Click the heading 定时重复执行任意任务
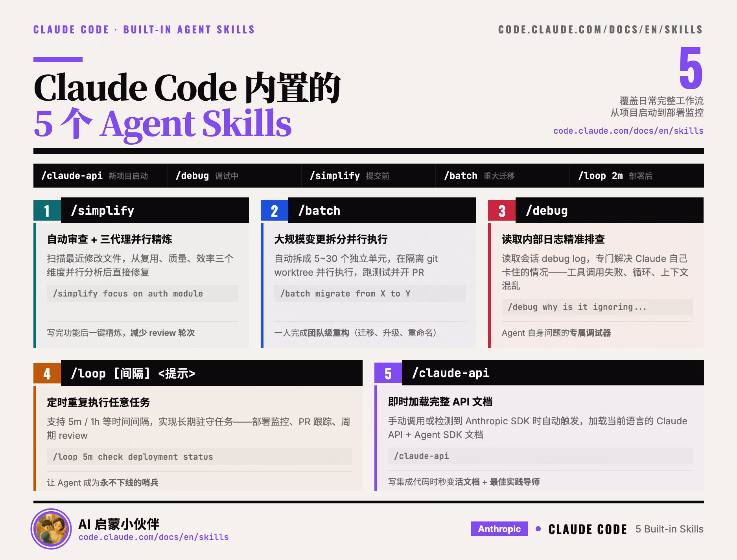The image size is (737, 560). [x=99, y=402]
